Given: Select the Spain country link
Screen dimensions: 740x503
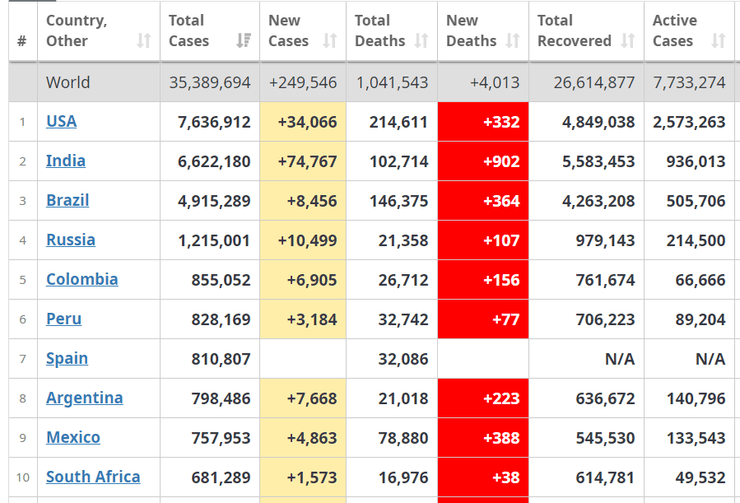Looking at the screenshot, I should (x=67, y=358).
